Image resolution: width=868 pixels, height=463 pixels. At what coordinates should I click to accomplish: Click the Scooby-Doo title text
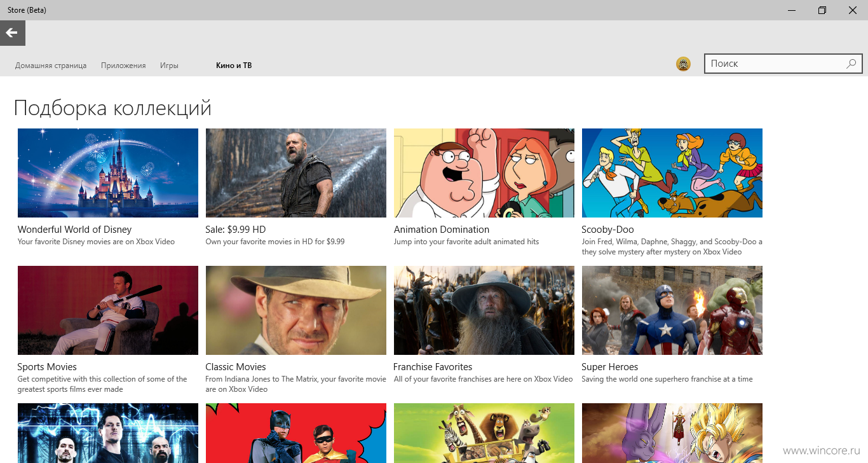click(x=607, y=230)
